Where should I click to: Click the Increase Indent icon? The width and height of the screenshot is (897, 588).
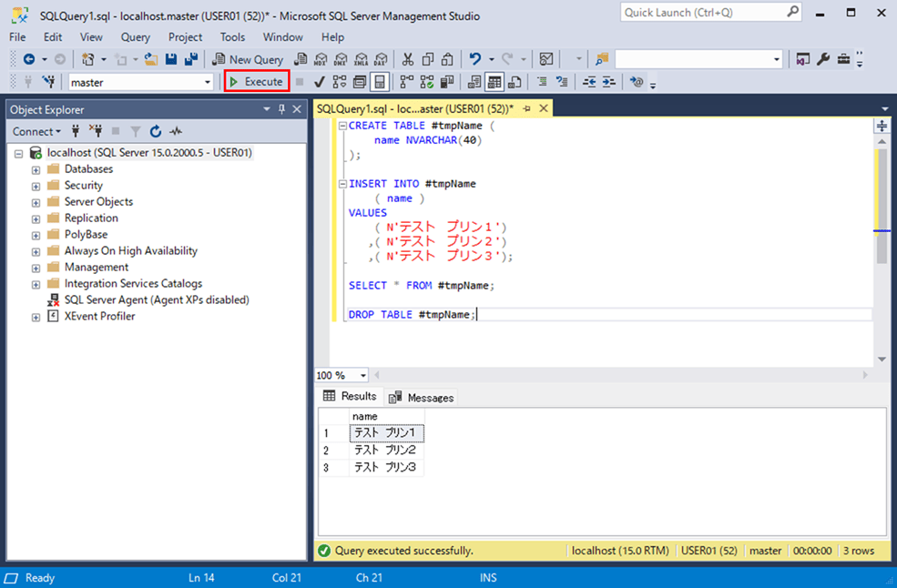click(609, 82)
